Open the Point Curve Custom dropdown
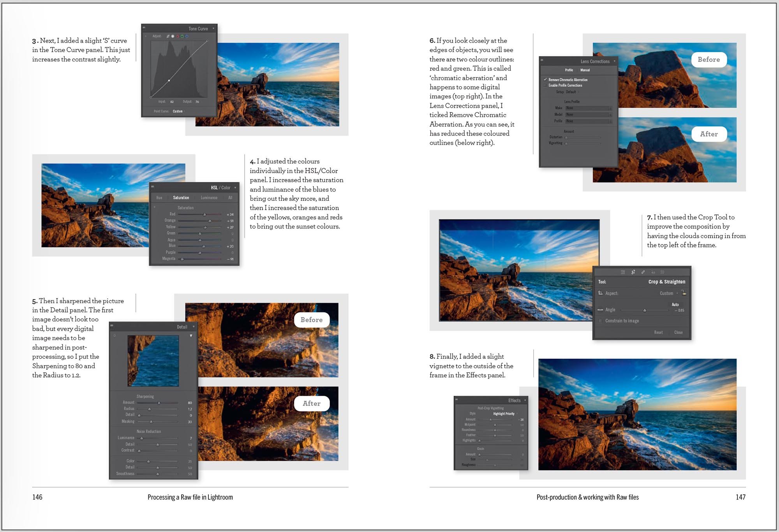This screenshot has width=779, height=532. pyautogui.click(x=178, y=111)
